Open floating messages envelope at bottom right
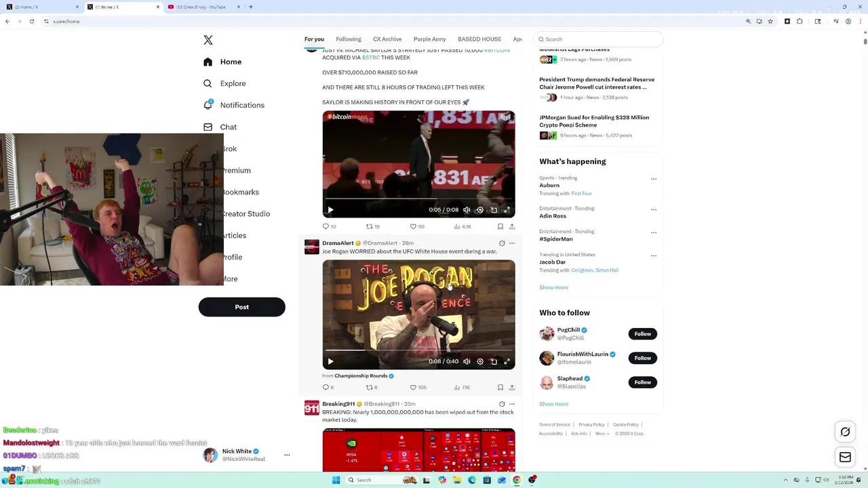This screenshot has width=868, height=488. [x=845, y=457]
